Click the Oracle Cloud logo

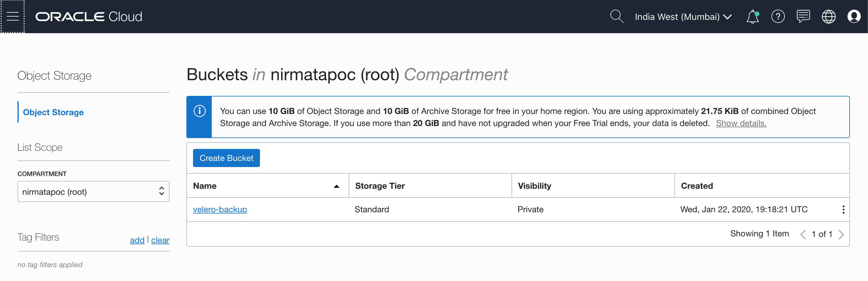(x=89, y=16)
